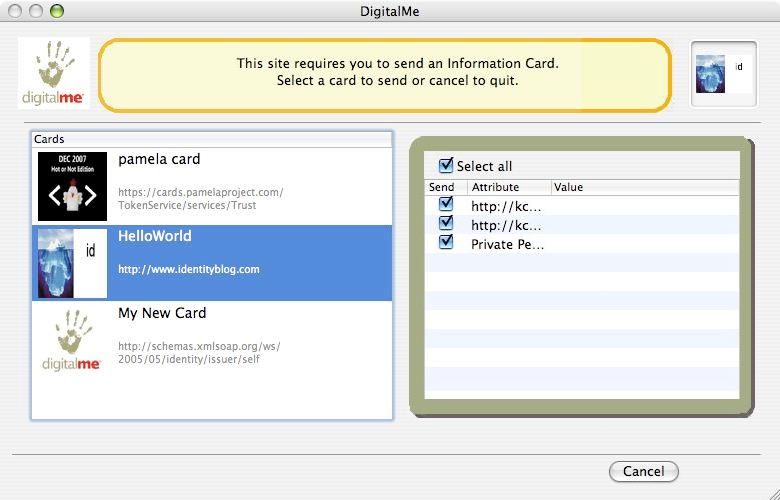Click the green zoom window button
This screenshot has height=500, width=780.
point(56,11)
